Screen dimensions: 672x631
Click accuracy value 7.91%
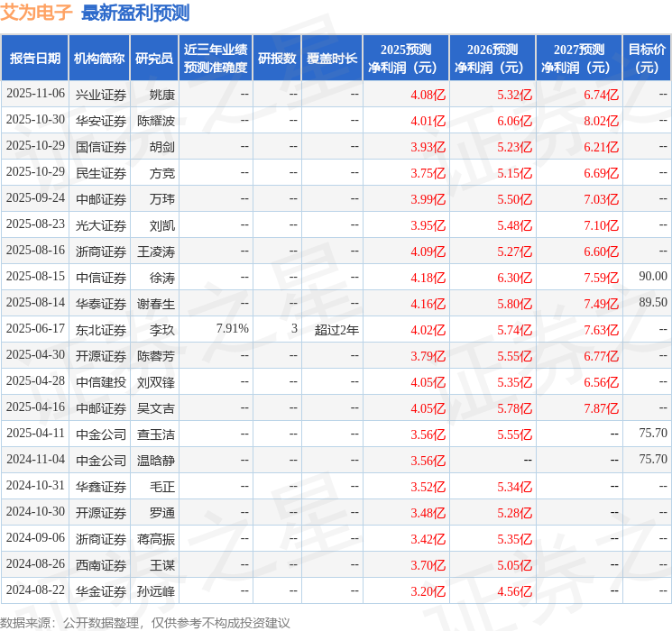(233, 328)
